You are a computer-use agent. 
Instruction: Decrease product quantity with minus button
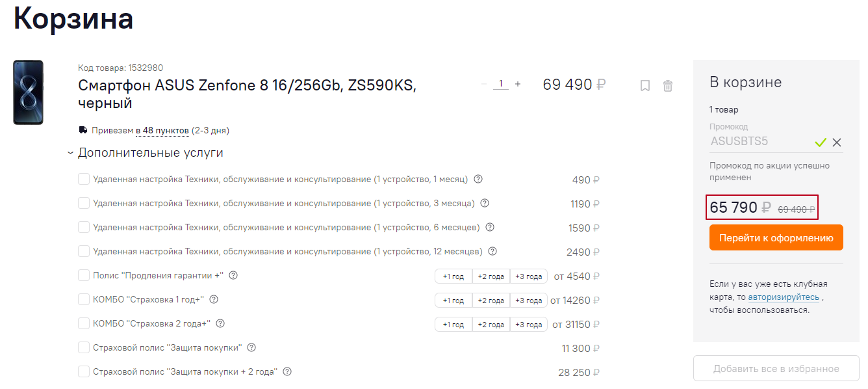click(x=483, y=84)
